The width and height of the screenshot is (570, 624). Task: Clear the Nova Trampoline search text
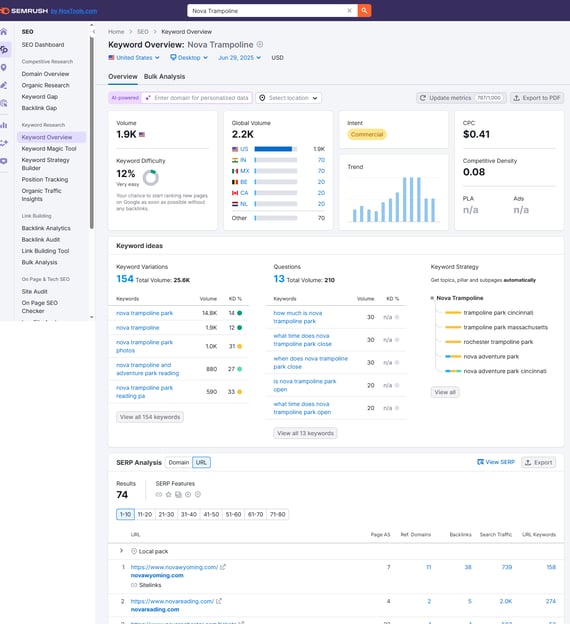click(349, 11)
